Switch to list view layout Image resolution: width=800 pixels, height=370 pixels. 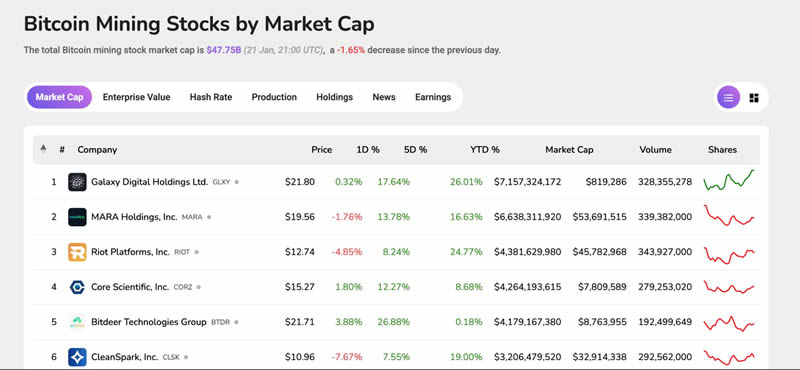(x=728, y=97)
